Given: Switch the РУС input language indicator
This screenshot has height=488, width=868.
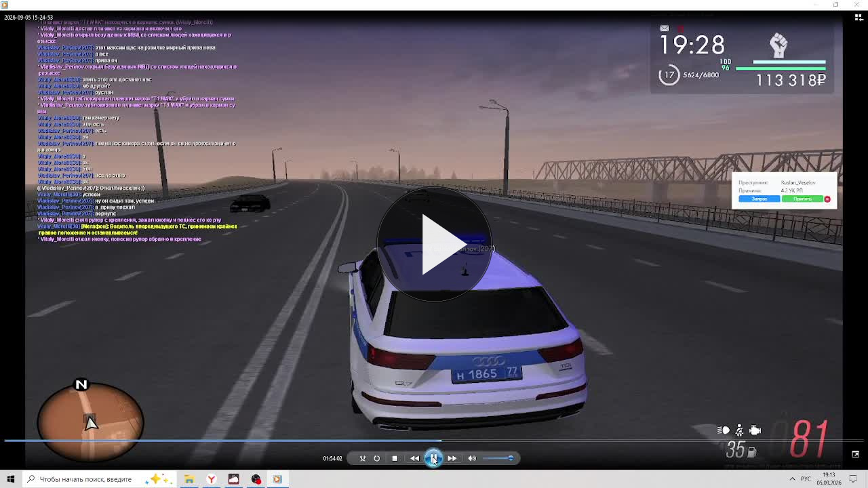Looking at the screenshot, I should pos(806,479).
